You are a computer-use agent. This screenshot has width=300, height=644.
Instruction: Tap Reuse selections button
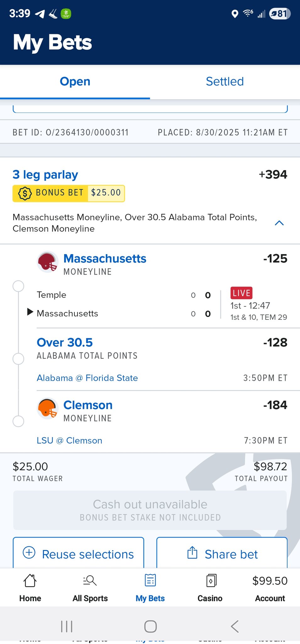click(x=79, y=554)
